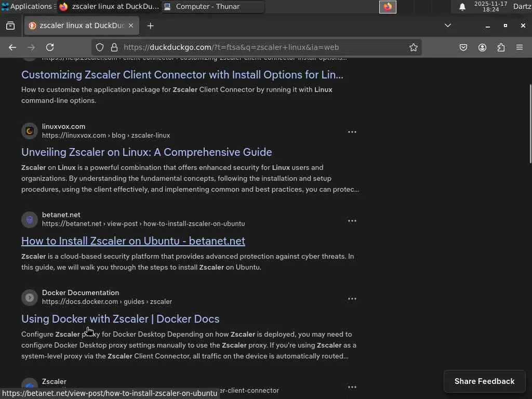Click the betanet.net site name text
Screen dimensions: 532x399
click(61, 215)
